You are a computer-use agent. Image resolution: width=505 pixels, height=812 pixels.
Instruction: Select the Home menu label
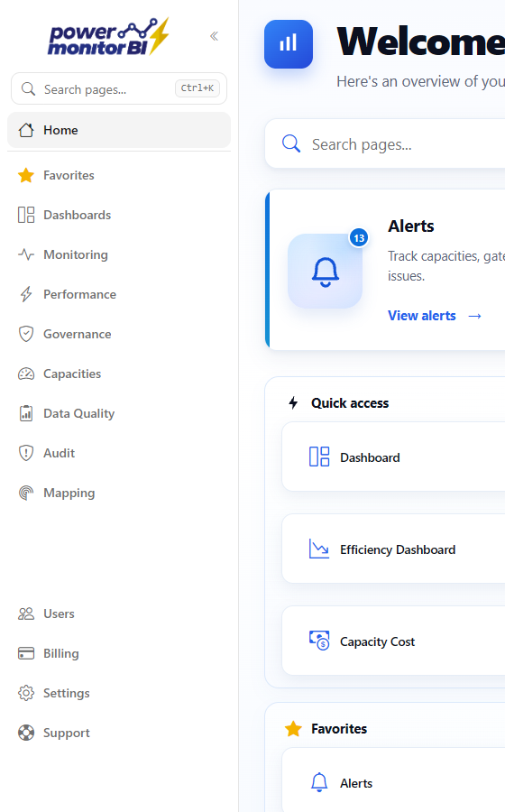(x=60, y=130)
